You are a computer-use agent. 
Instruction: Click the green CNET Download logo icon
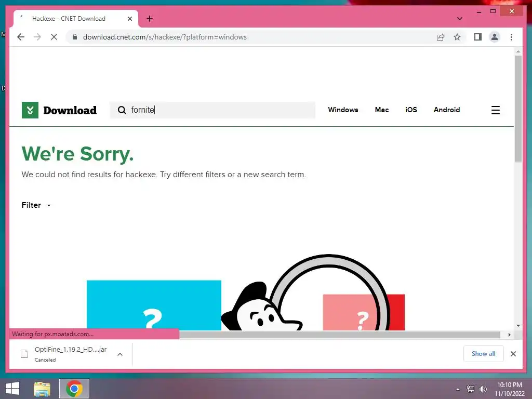tap(30, 110)
